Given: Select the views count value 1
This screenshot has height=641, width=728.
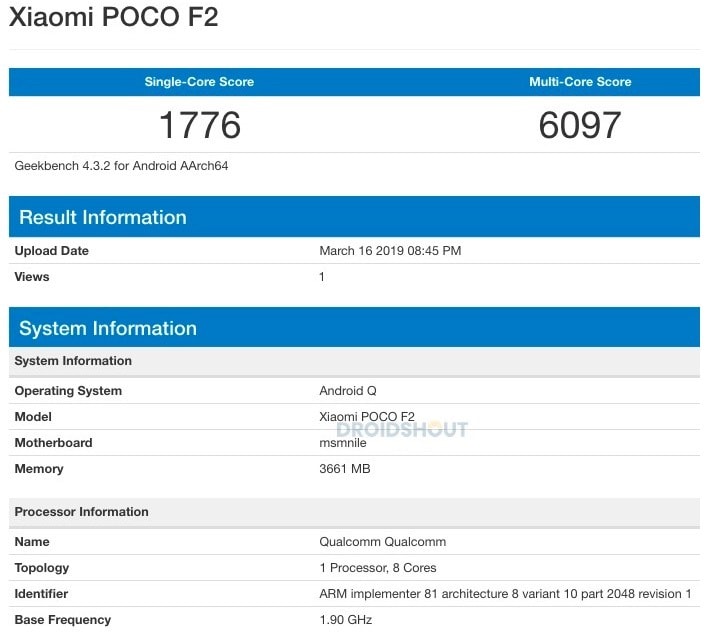Looking at the screenshot, I should coord(322,277).
